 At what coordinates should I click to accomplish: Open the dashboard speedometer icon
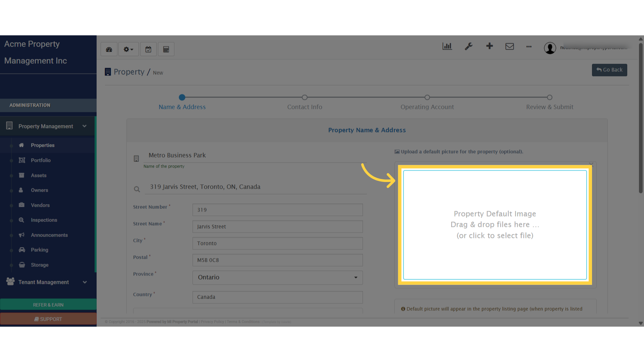click(109, 49)
